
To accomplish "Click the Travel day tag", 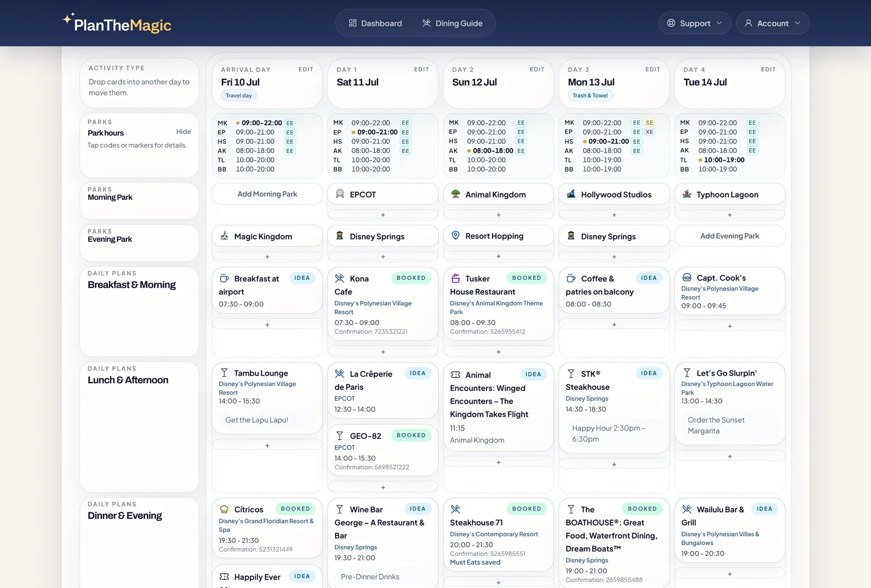I will point(239,96).
